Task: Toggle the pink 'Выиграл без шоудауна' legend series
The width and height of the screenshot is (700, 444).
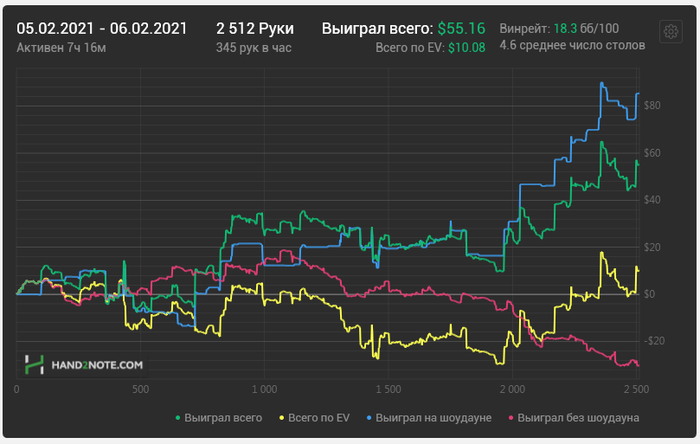Action: pyautogui.click(x=574, y=418)
